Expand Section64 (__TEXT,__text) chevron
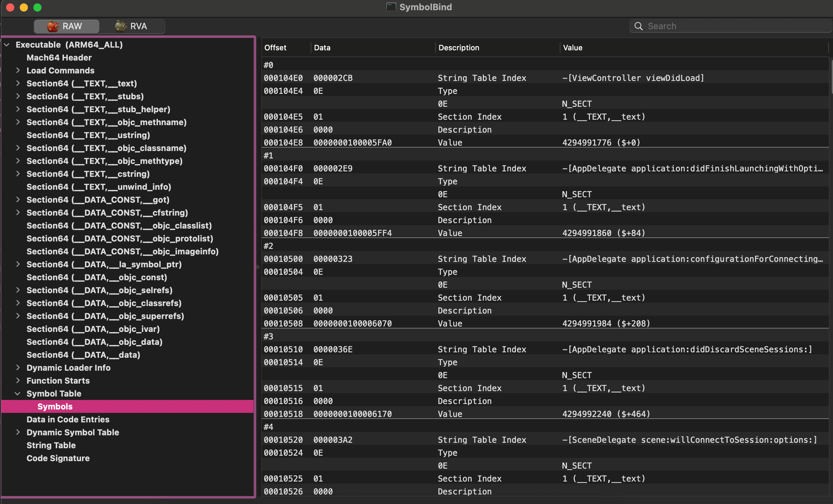This screenshot has width=833, height=504. pos(18,83)
